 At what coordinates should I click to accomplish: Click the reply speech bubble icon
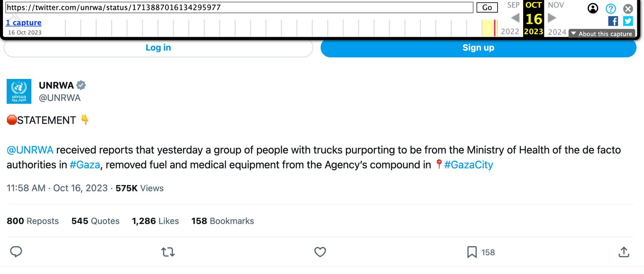point(16,252)
